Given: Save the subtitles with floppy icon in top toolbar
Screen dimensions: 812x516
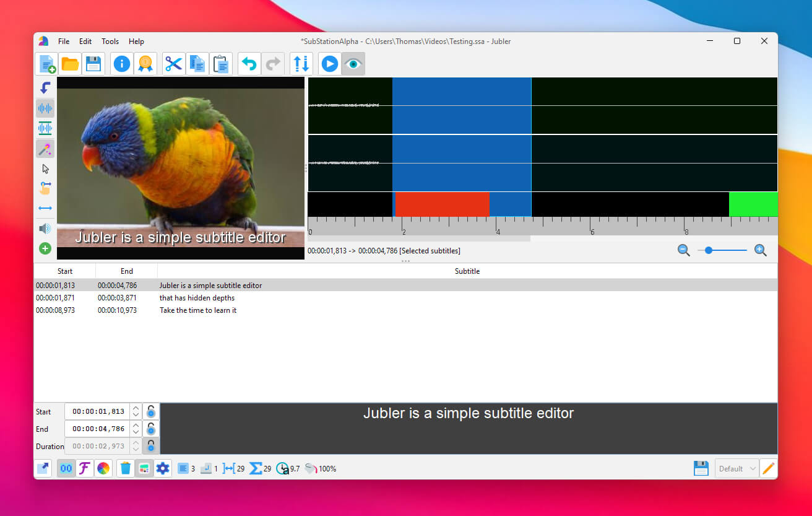Looking at the screenshot, I should [x=93, y=64].
